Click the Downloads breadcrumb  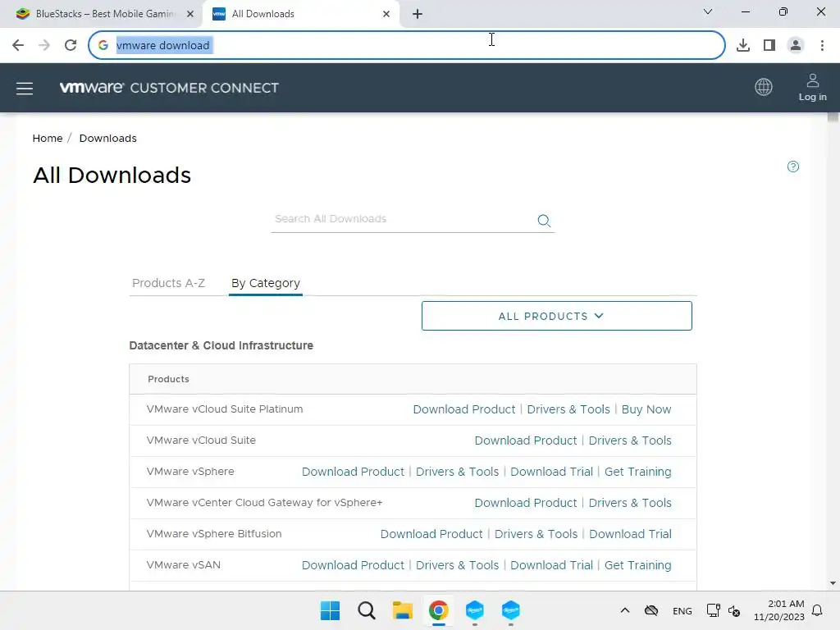pos(107,138)
